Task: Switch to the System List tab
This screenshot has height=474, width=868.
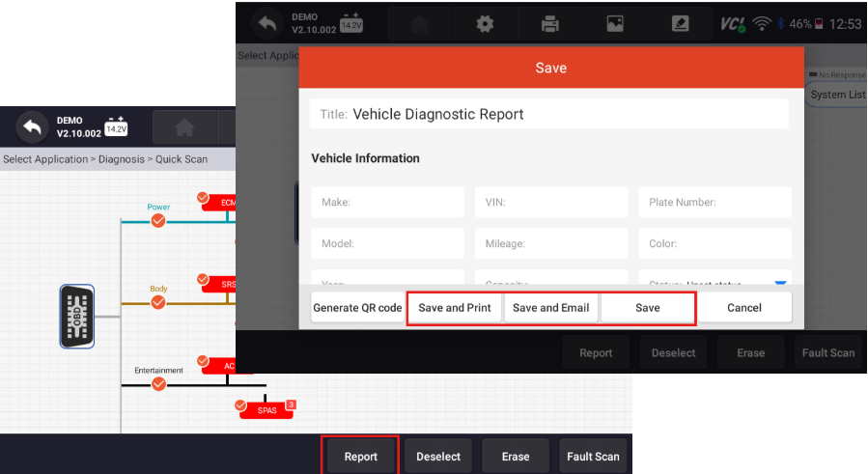Action: click(x=836, y=95)
